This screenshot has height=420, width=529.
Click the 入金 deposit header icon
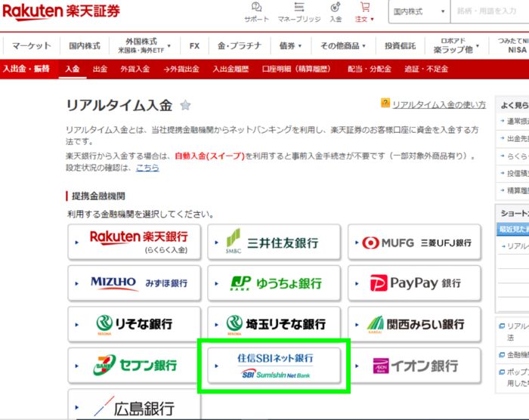pyautogui.click(x=336, y=12)
